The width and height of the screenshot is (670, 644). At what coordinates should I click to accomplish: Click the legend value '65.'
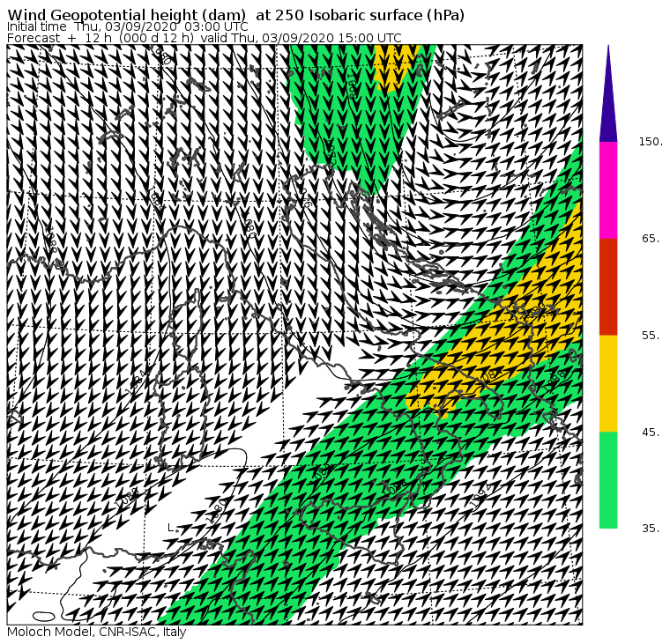[651, 238]
